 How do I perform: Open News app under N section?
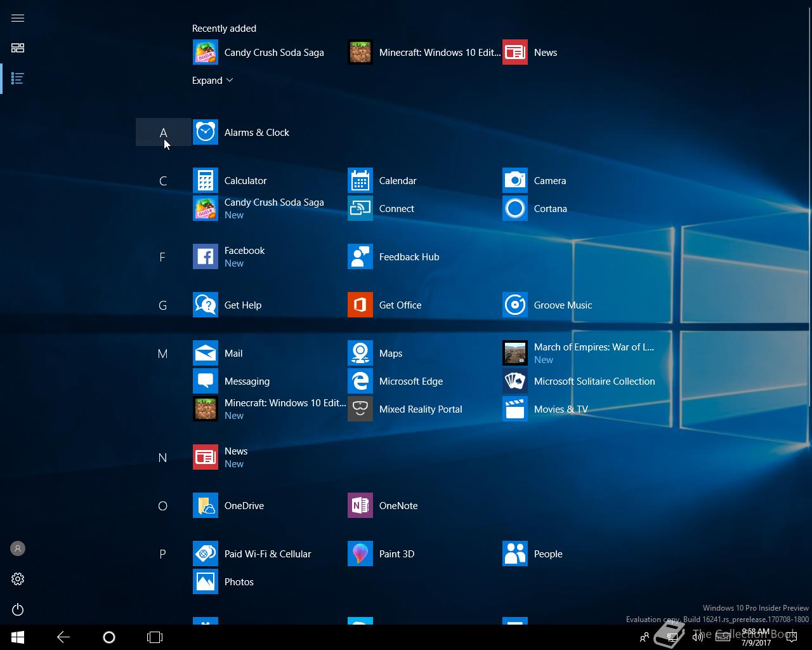(268, 457)
